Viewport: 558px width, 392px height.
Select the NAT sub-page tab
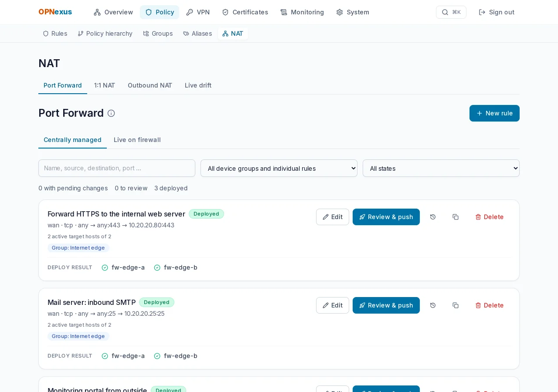[233, 34]
